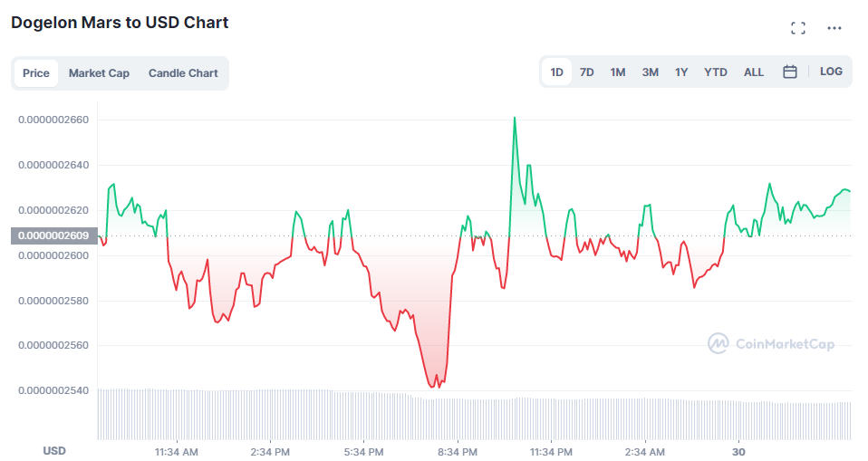This screenshot has width=868, height=461.
Task: Open the fullscreen chart view icon
Action: 797,28
